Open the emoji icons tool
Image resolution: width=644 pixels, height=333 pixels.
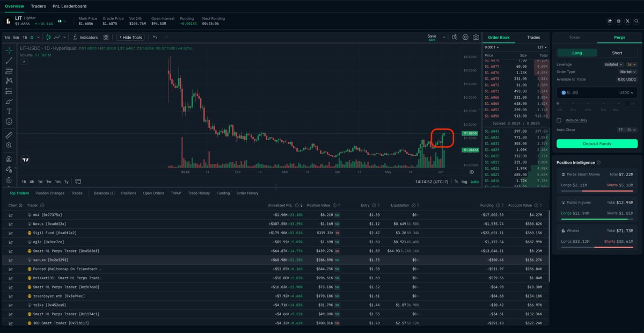(x=9, y=121)
